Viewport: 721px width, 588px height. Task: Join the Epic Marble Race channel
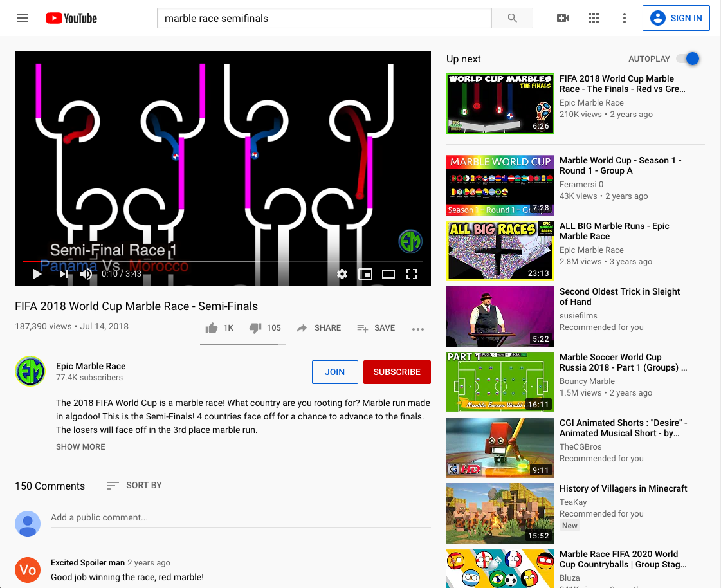334,372
